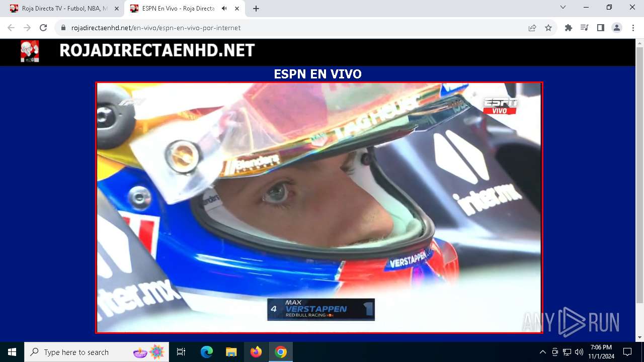Minimize the Chrome window
This screenshot has height=362, width=644.
click(x=586, y=7)
